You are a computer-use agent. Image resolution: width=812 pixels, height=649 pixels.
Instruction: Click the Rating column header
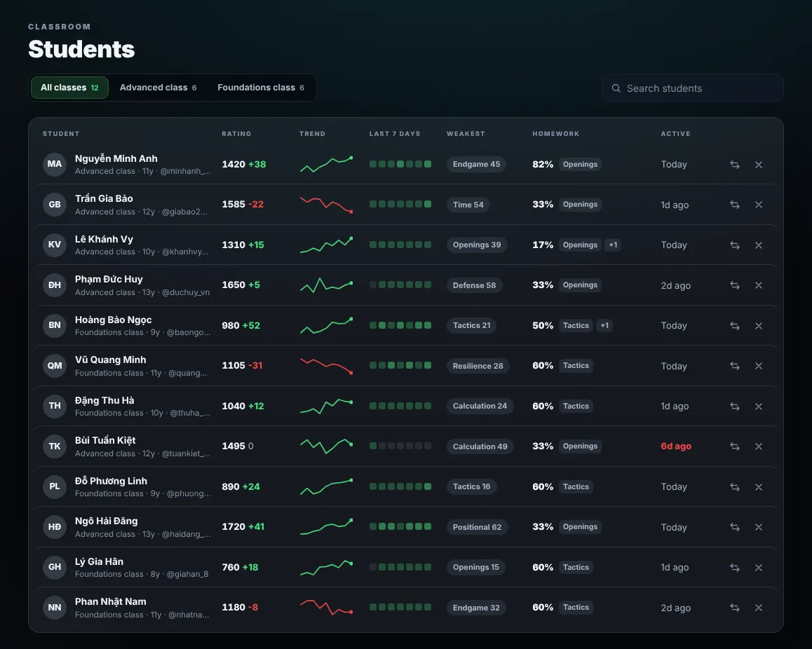236,134
